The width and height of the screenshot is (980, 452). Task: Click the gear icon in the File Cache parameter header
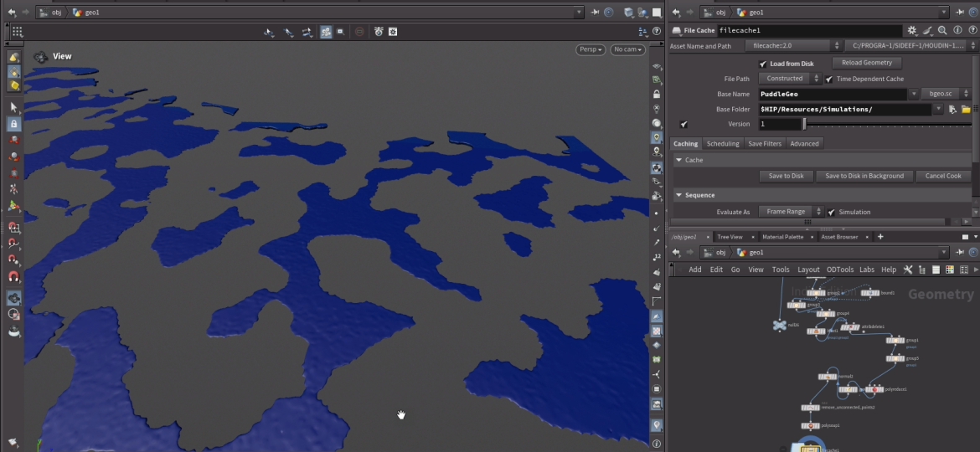pyautogui.click(x=912, y=30)
